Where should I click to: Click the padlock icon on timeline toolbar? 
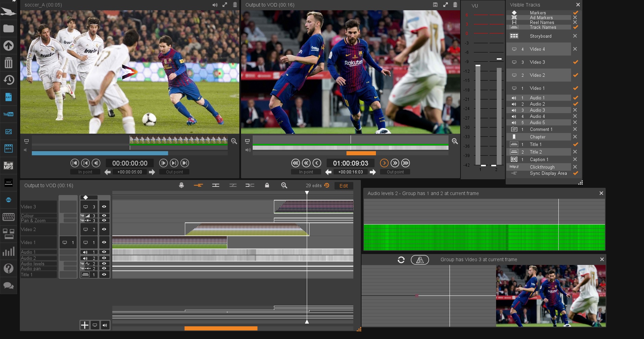(267, 185)
